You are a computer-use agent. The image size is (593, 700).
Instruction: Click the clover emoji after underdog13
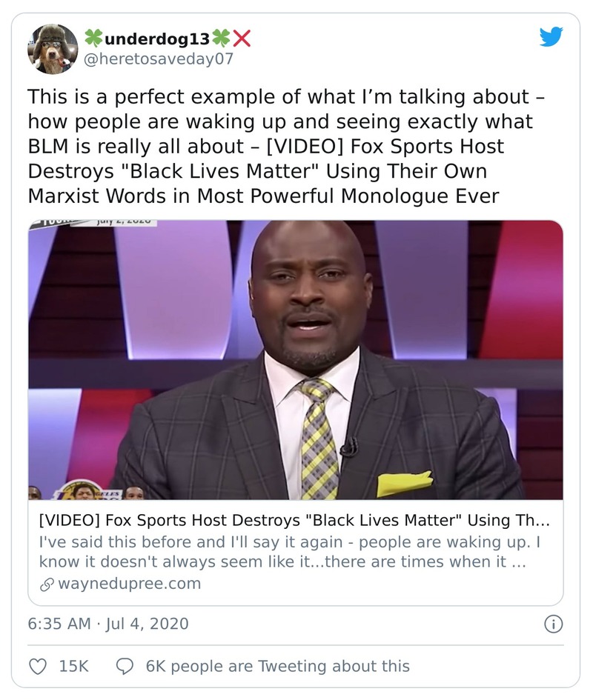(x=221, y=37)
